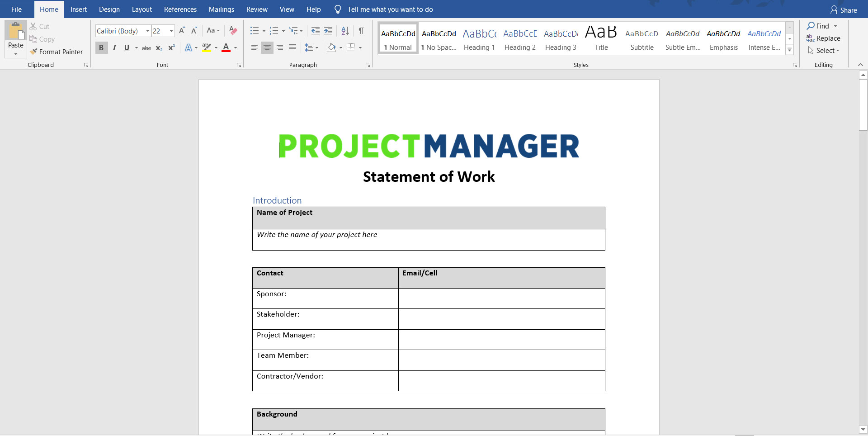Toggle center alignment
Viewport: 868px width, 436px height.
267,47
